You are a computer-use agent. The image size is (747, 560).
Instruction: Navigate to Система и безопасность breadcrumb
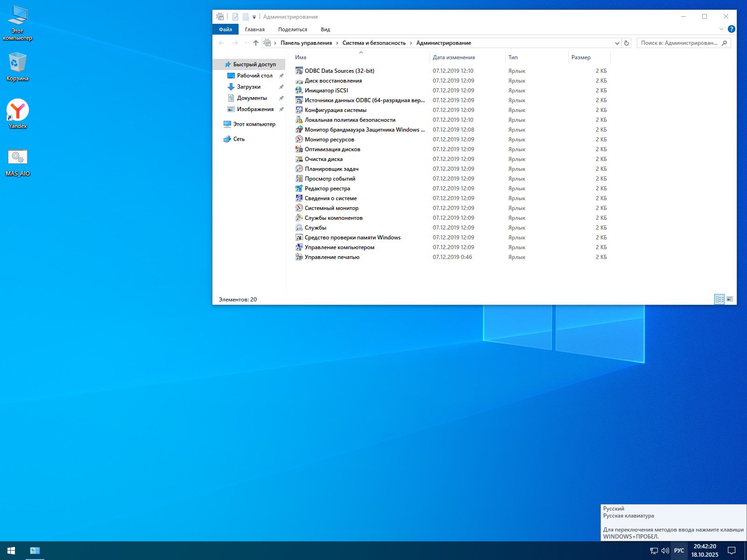click(374, 43)
